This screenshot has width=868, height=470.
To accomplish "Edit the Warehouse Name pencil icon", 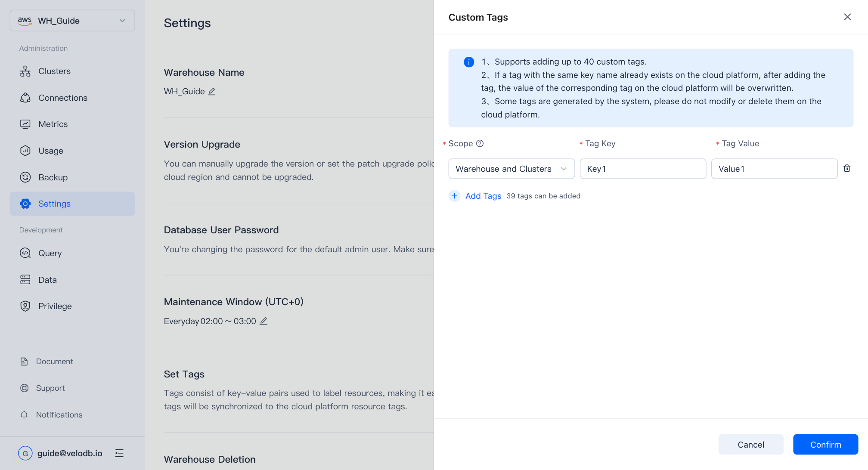I will pos(212,91).
